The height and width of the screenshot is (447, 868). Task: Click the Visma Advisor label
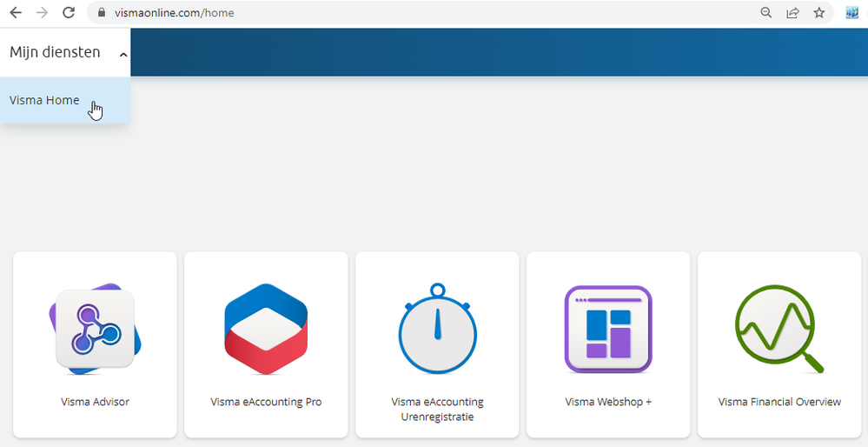(x=95, y=402)
